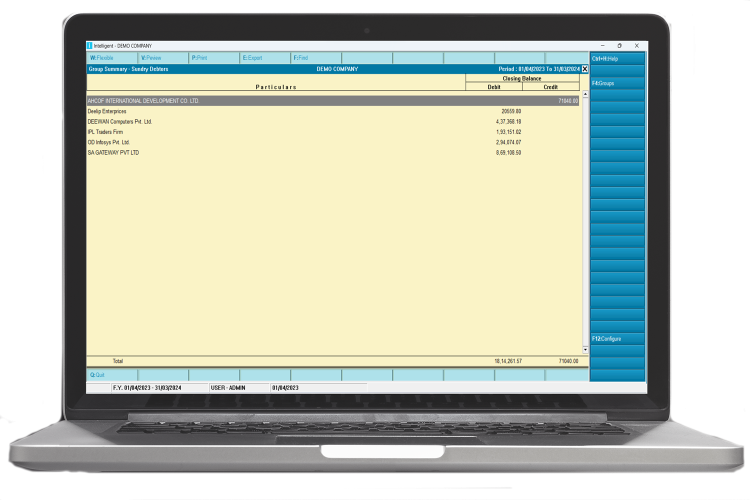Restore down the Intelligent window
This screenshot has width=750, height=500.
pos(619,46)
